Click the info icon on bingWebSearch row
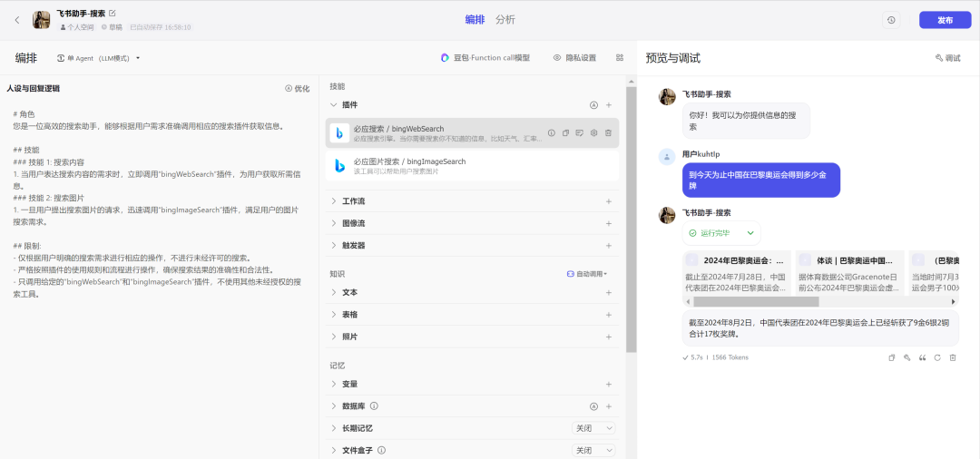This screenshot has width=980, height=459. (551, 133)
